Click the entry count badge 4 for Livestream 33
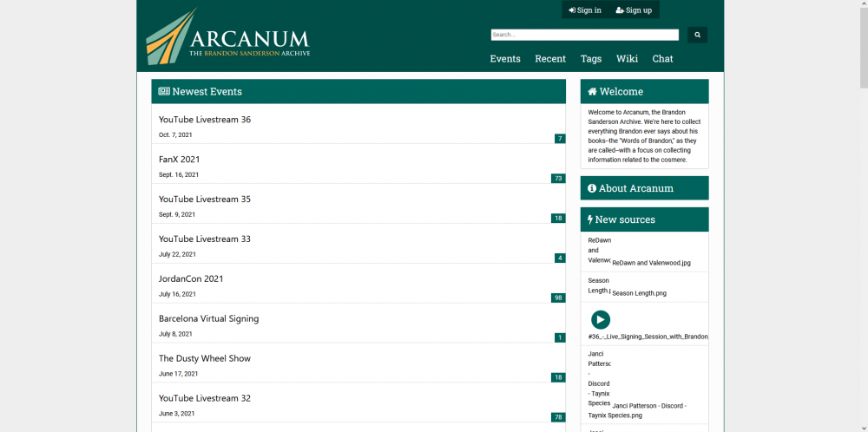 (x=560, y=258)
